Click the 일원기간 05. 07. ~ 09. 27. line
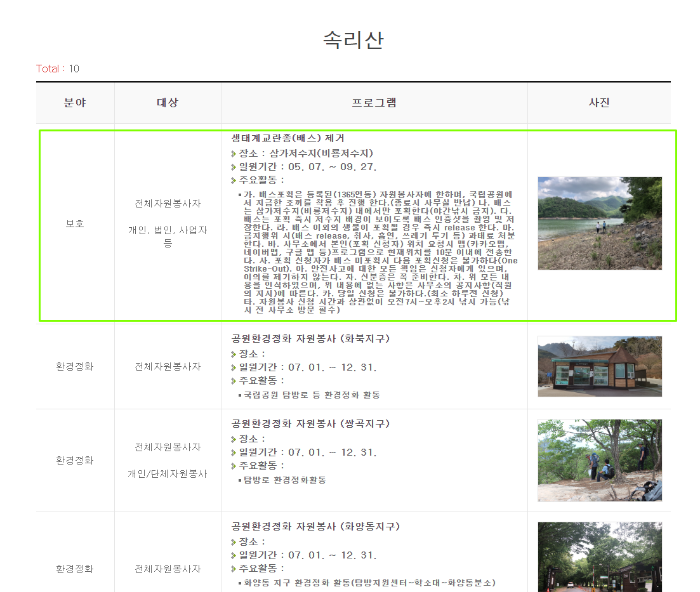Image resolution: width=700 pixels, height=592 pixels. tap(304, 167)
